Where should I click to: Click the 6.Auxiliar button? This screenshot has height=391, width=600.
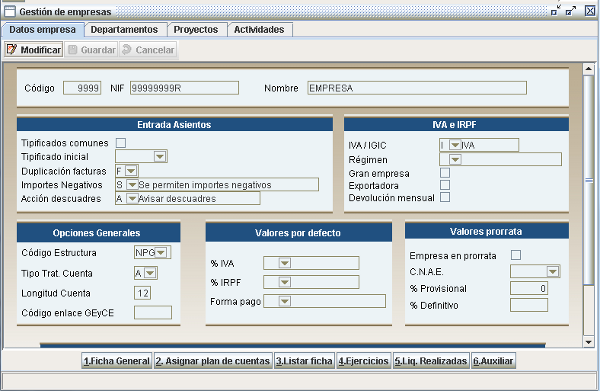(x=493, y=361)
